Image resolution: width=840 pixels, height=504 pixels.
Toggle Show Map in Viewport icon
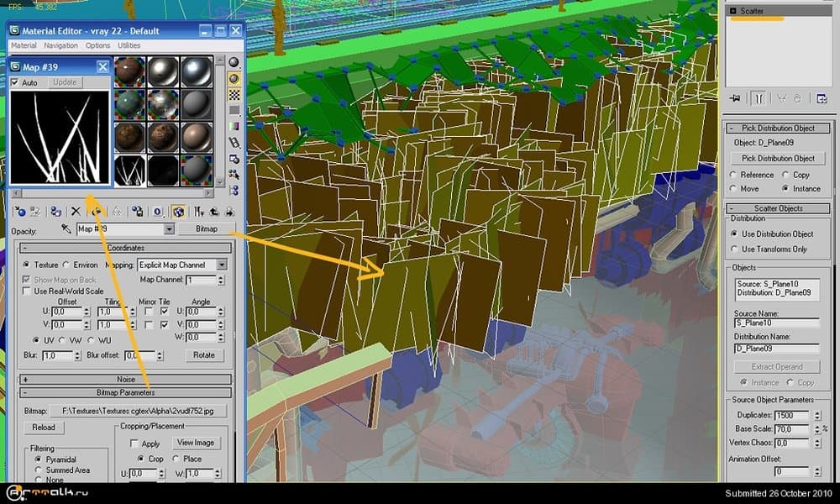pos(178,212)
